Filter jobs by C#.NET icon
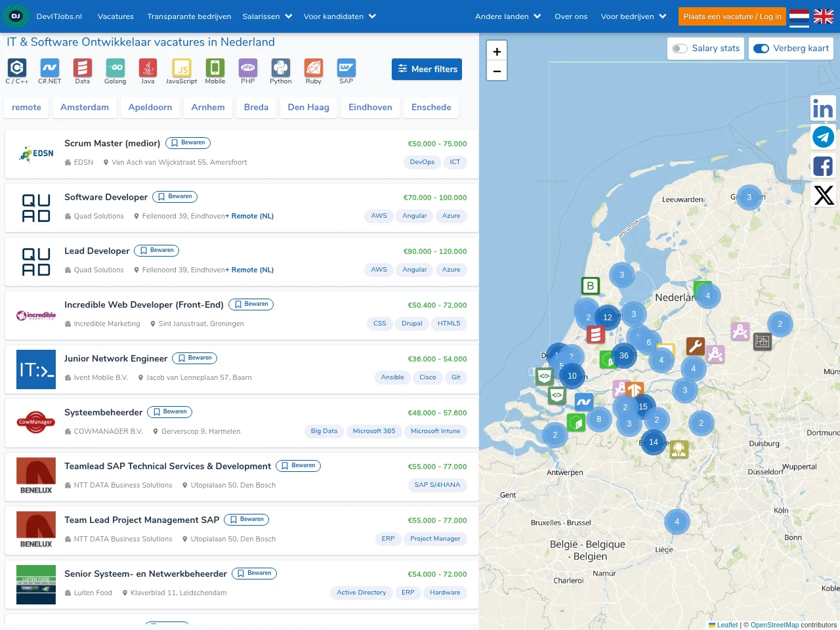 click(x=49, y=68)
